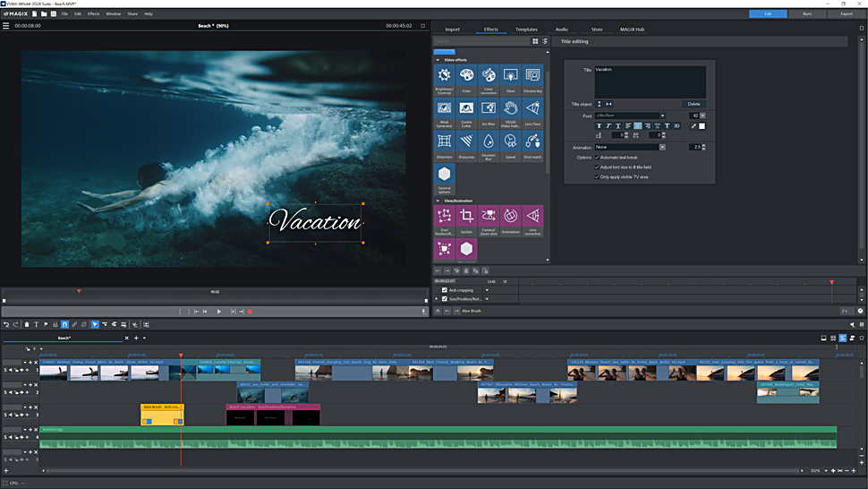Collapse the Video effects section

(438, 60)
